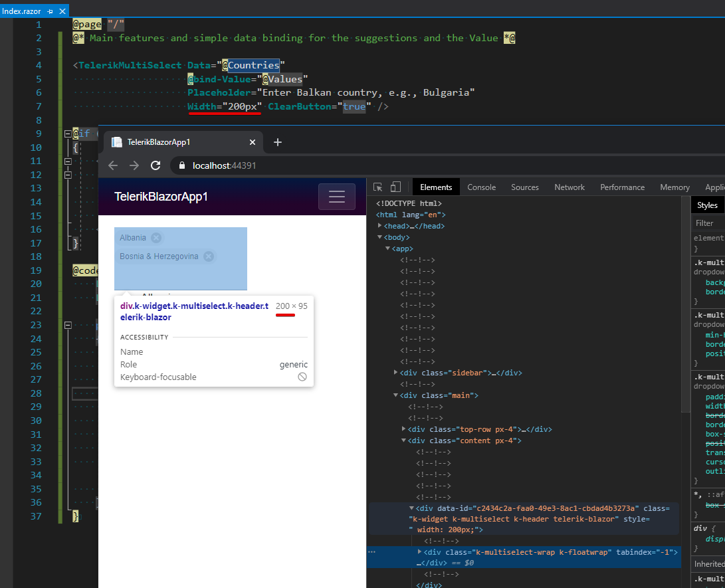Screen dimensions: 725x588
Task: Click the browser back arrow
Action: tap(113, 165)
